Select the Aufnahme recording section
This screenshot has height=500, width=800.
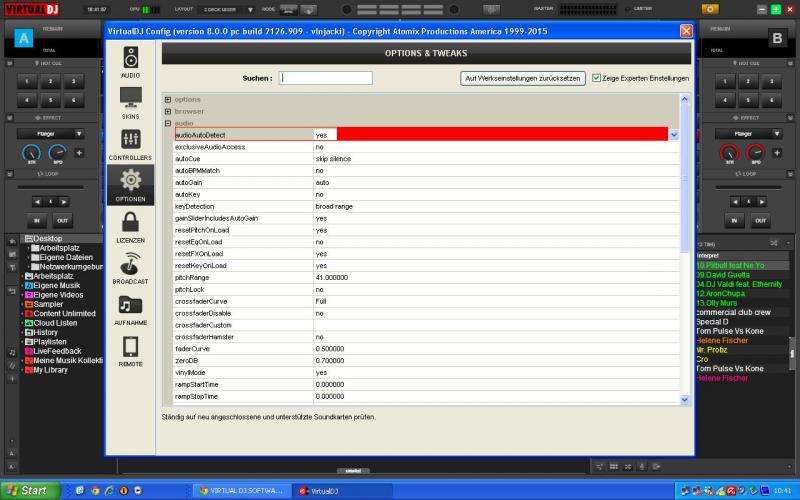130,309
